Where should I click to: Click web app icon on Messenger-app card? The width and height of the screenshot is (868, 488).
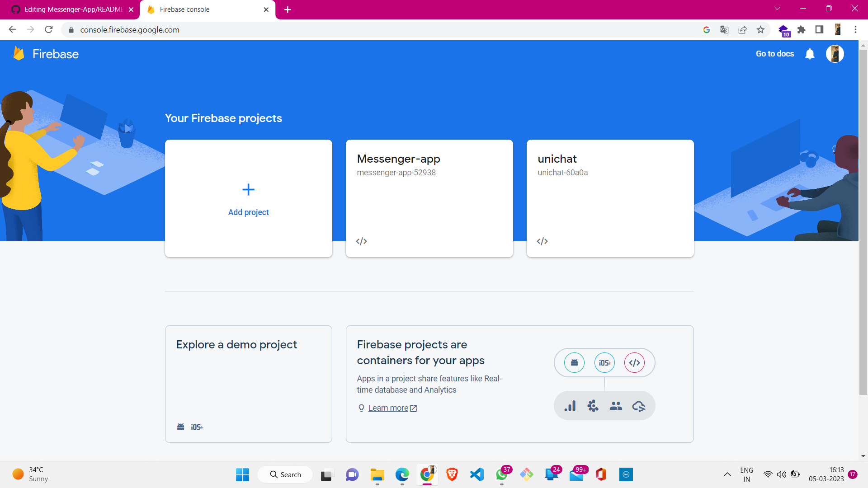pyautogui.click(x=361, y=241)
